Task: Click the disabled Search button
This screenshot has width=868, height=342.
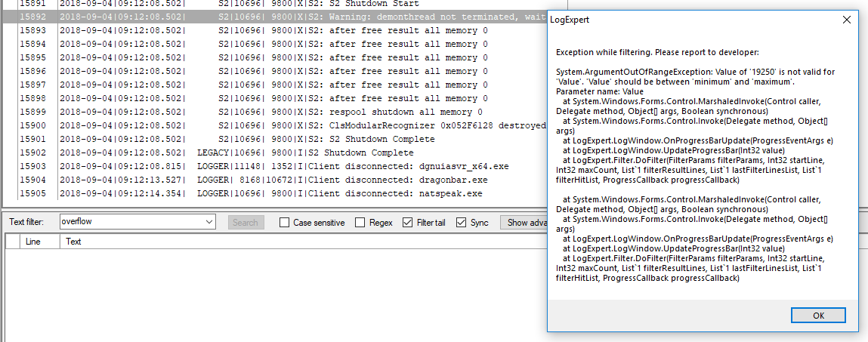Action: point(246,223)
